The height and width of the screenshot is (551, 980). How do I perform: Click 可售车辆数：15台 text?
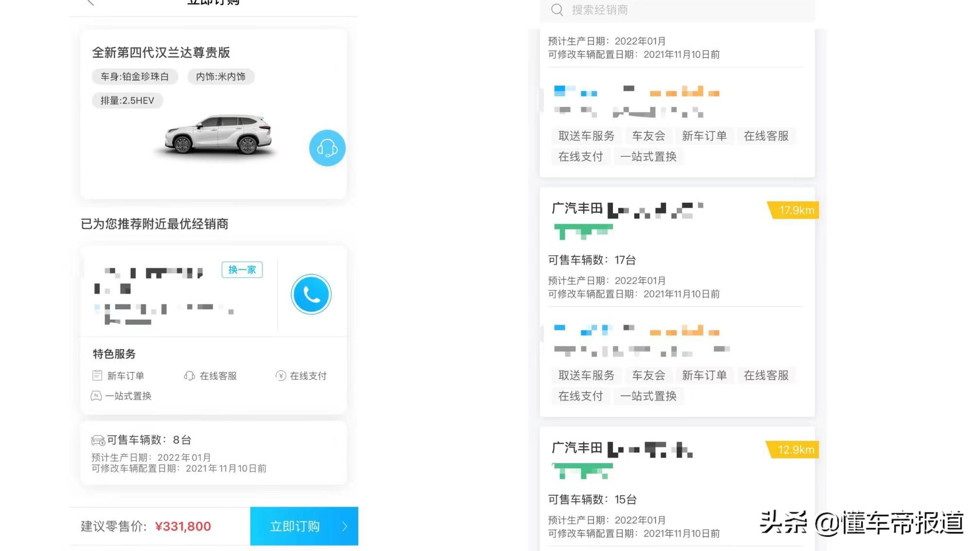pos(592,499)
